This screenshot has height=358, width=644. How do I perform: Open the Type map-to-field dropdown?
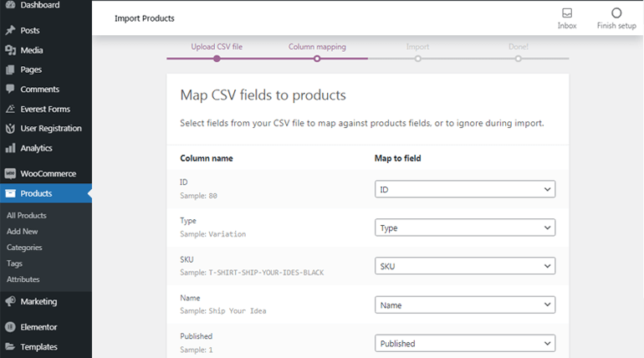(x=465, y=228)
